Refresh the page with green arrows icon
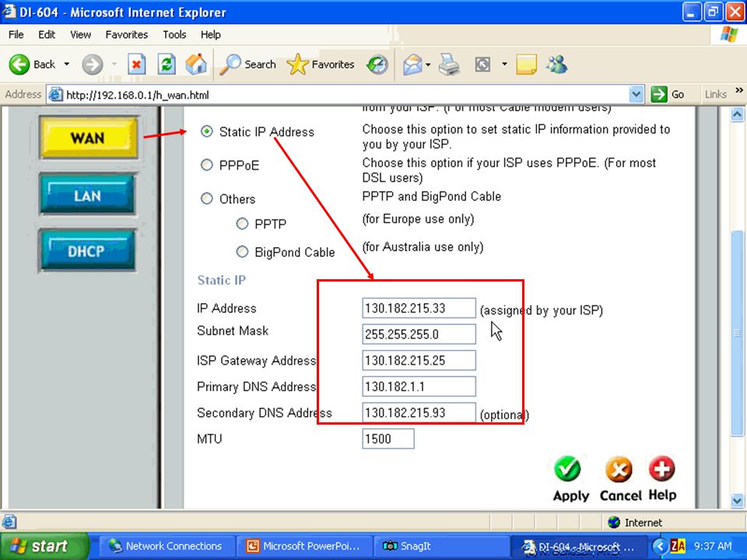The image size is (747, 560). tap(167, 65)
